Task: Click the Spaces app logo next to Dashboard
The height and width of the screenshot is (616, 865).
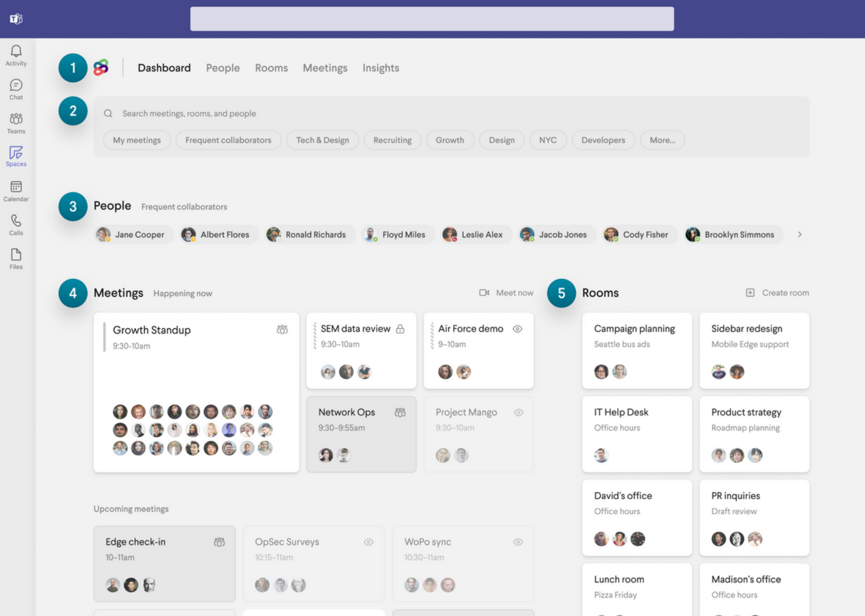Action: [x=101, y=67]
